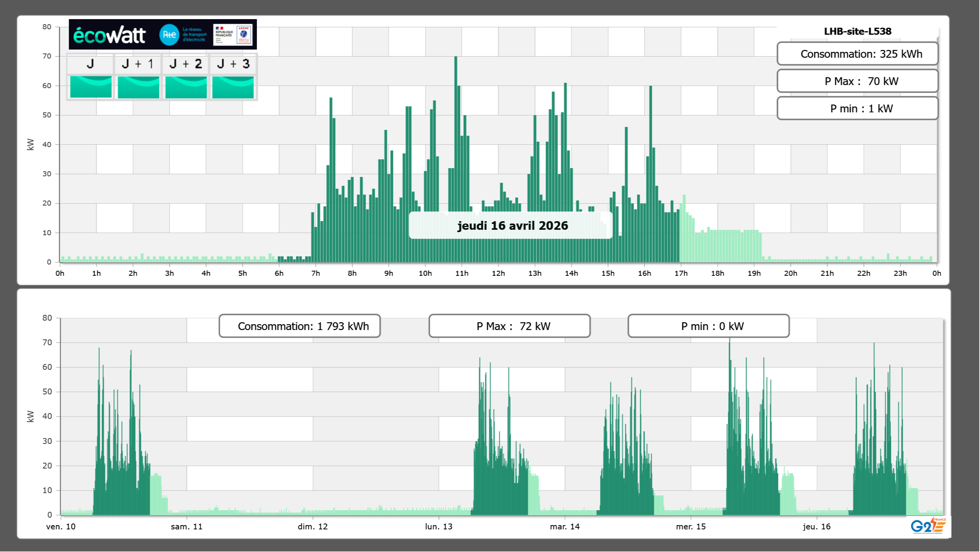Click the J + 1 day header
This screenshot has width=980, height=552.
[x=137, y=64]
